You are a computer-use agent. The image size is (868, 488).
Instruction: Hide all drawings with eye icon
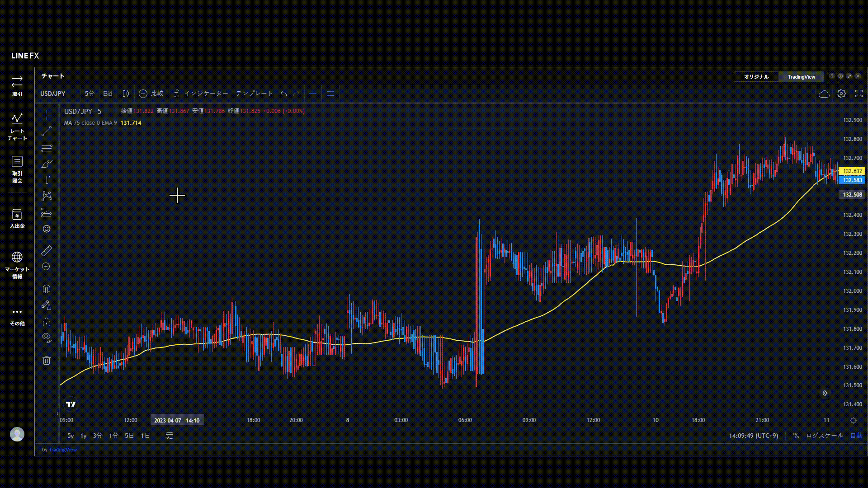pyautogui.click(x=47, y=338)
